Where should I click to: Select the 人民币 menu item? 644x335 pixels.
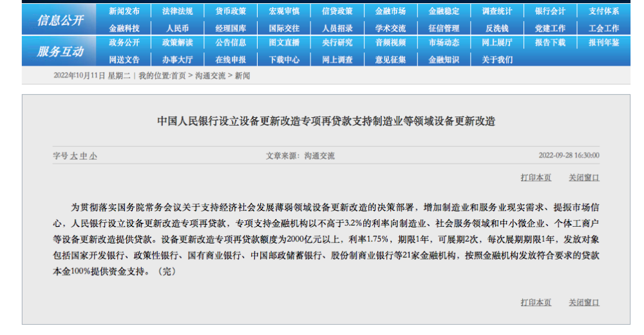click(177, 28)
